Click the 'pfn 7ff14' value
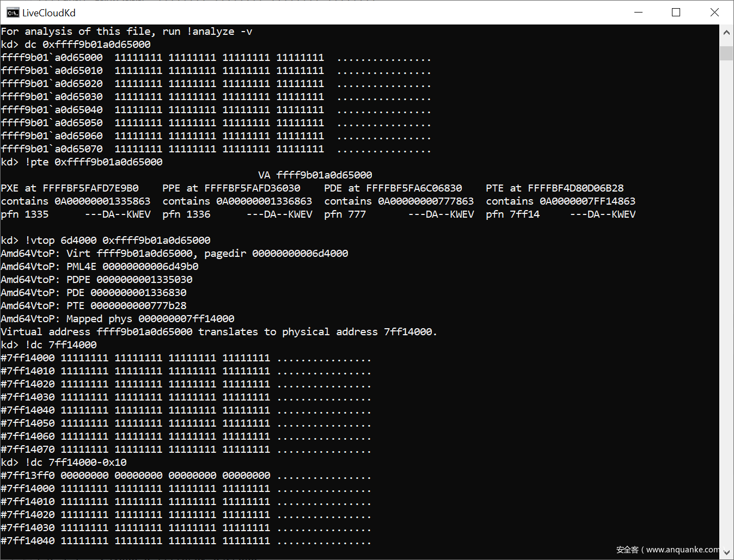Screen dimensions: 734x560 click(512, 214)
